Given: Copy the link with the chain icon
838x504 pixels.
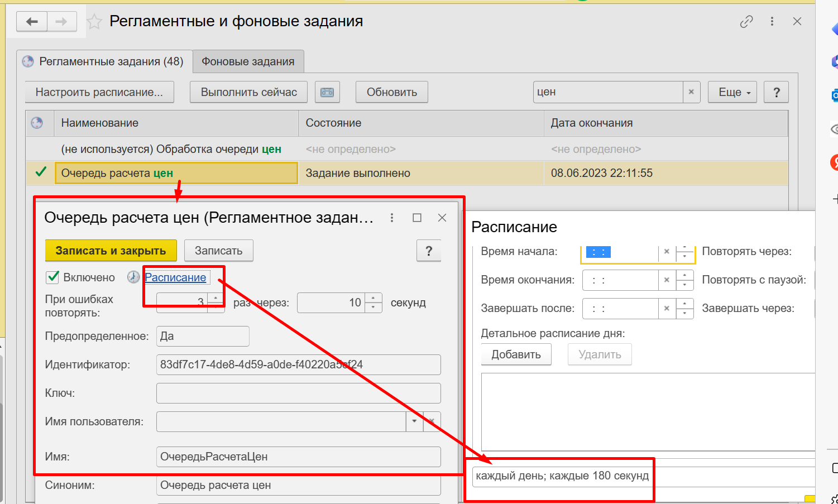Looking at the screenshot, I should (746, 22).
